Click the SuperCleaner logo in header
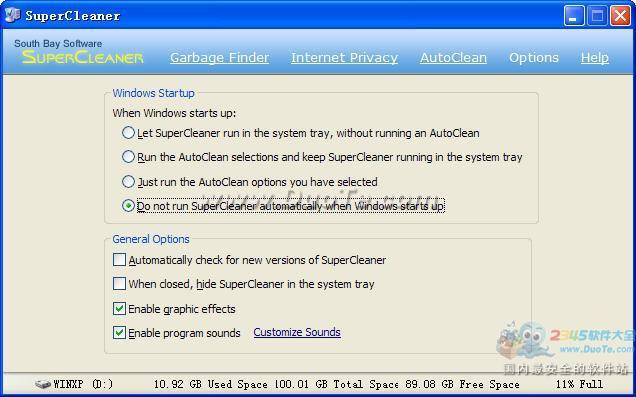This screenshot has height=397, width=636. 83,57
